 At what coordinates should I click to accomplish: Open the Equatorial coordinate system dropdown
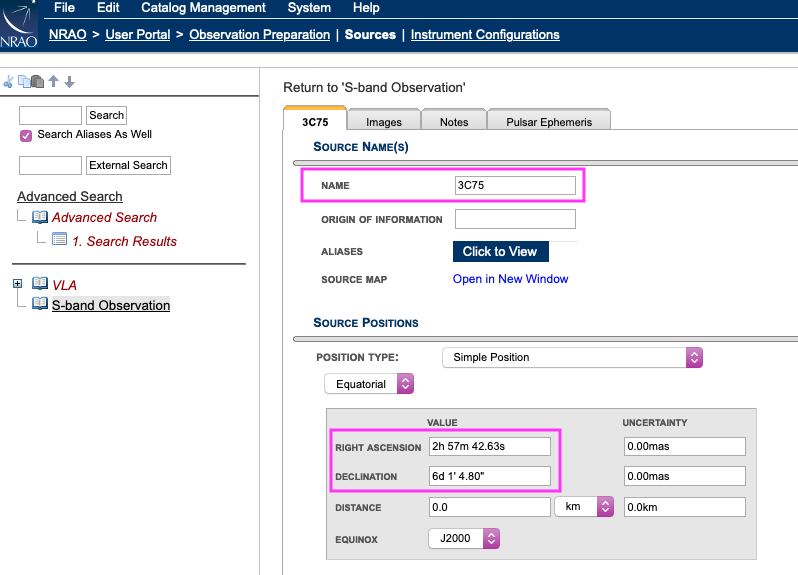(x=368, y=383)
